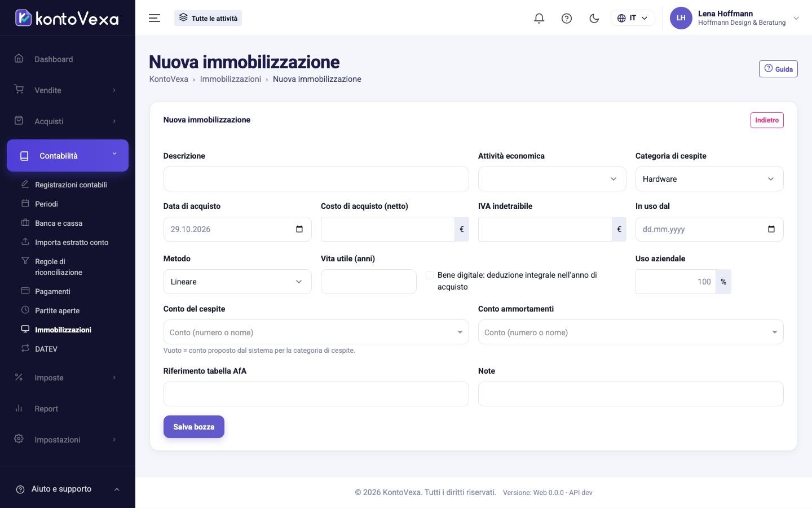Expand the Vendite menu

(68, 90)
